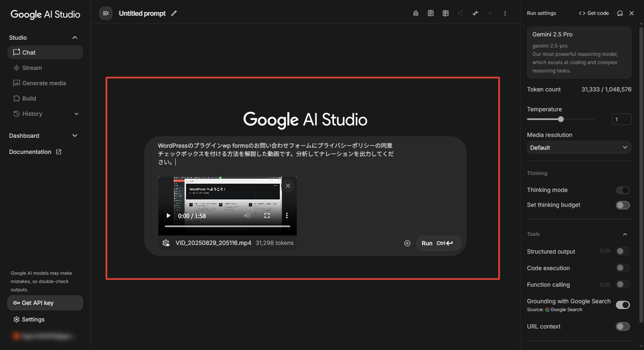644x350 pixels.
Task: Open Build in the sidebar
Action: 45,98
